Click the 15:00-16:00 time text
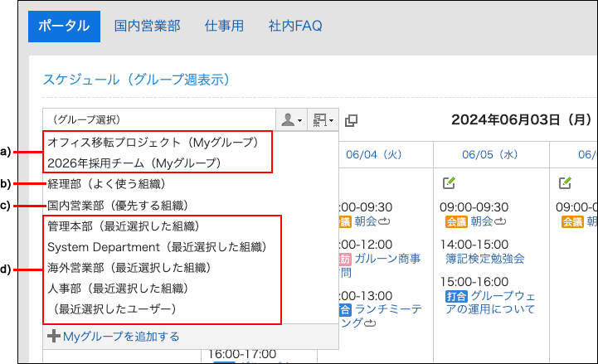 pos(474,282)
